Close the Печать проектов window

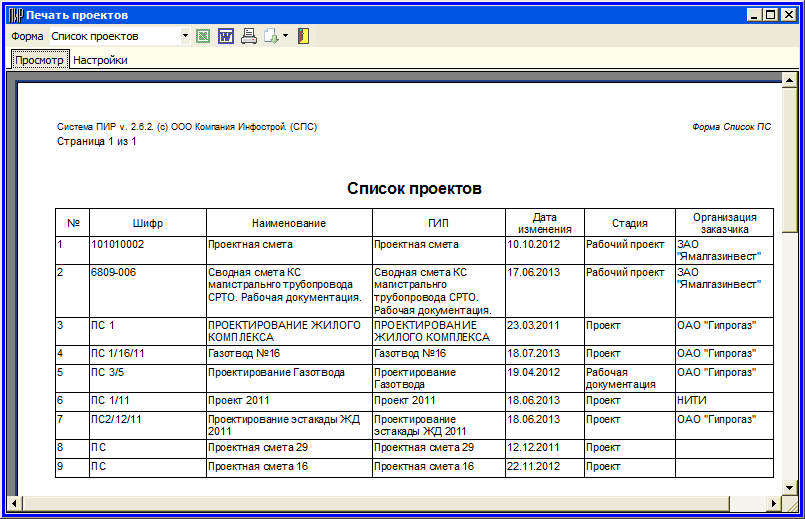[789, 15]
